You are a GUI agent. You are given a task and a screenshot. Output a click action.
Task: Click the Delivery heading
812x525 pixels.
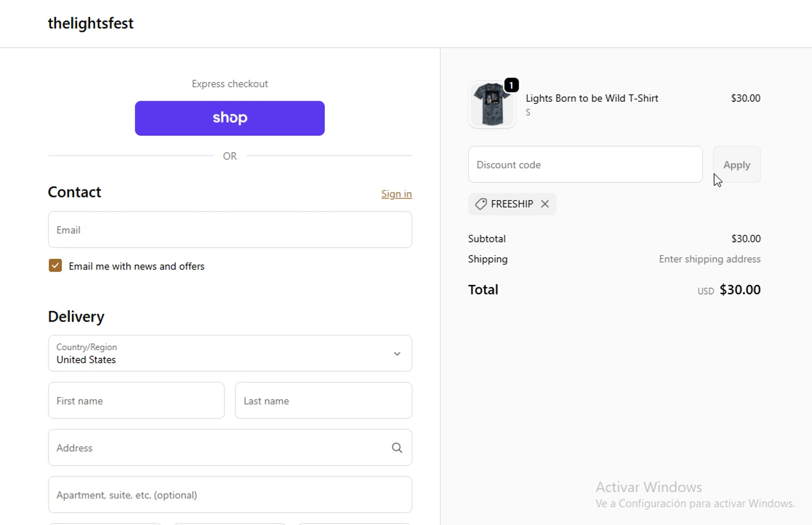[76, 317]
